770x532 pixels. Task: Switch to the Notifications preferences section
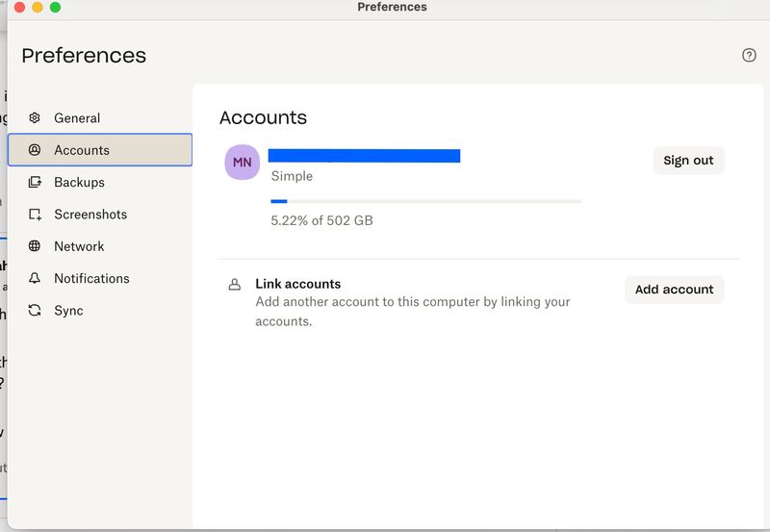point(91,278)
